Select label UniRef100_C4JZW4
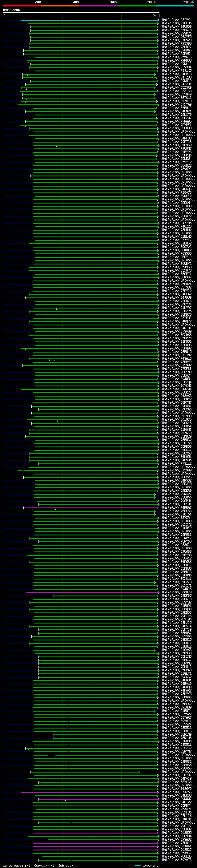This screenshot has width=197, height=868. tap(177, 389)
